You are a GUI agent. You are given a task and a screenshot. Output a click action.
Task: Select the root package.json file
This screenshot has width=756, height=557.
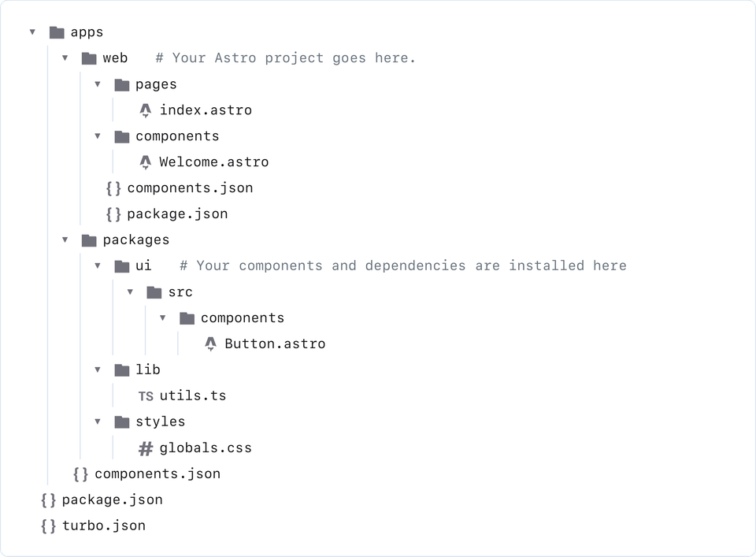[x=112, y=500]
